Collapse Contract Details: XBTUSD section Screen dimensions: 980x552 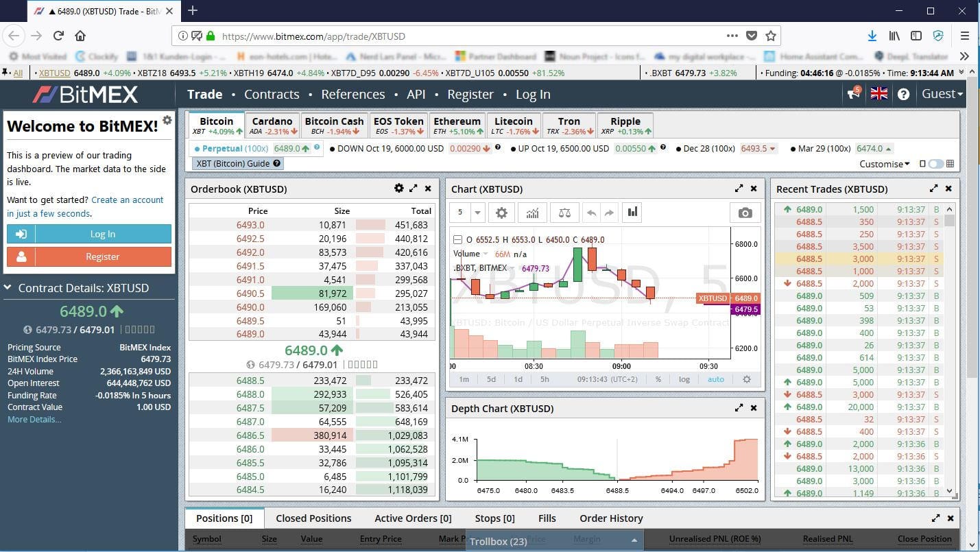point(8,288)
